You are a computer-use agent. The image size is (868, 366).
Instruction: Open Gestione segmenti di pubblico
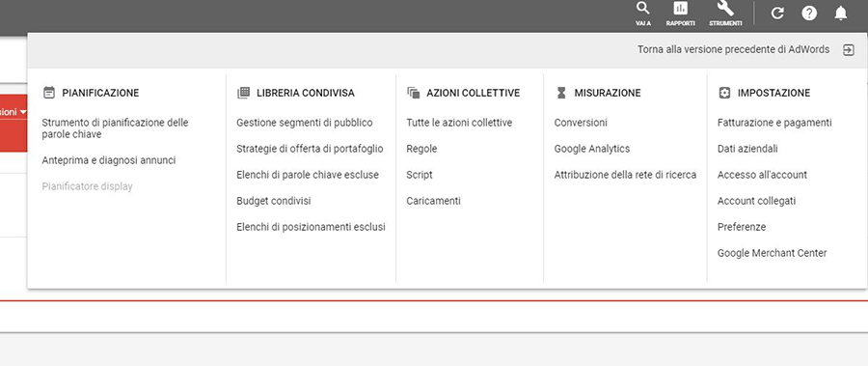point(305,123)
